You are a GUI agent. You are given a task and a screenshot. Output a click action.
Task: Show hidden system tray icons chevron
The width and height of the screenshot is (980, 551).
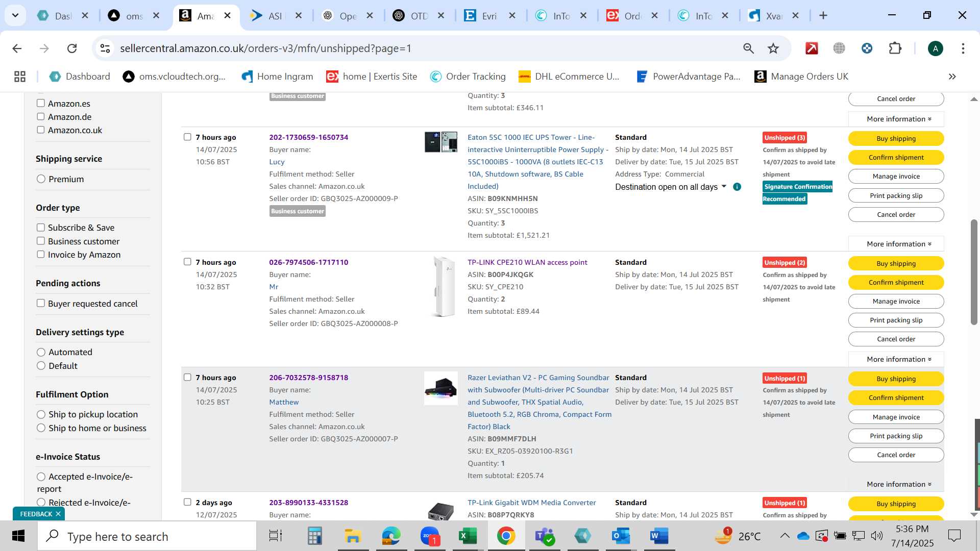[785, 536]
